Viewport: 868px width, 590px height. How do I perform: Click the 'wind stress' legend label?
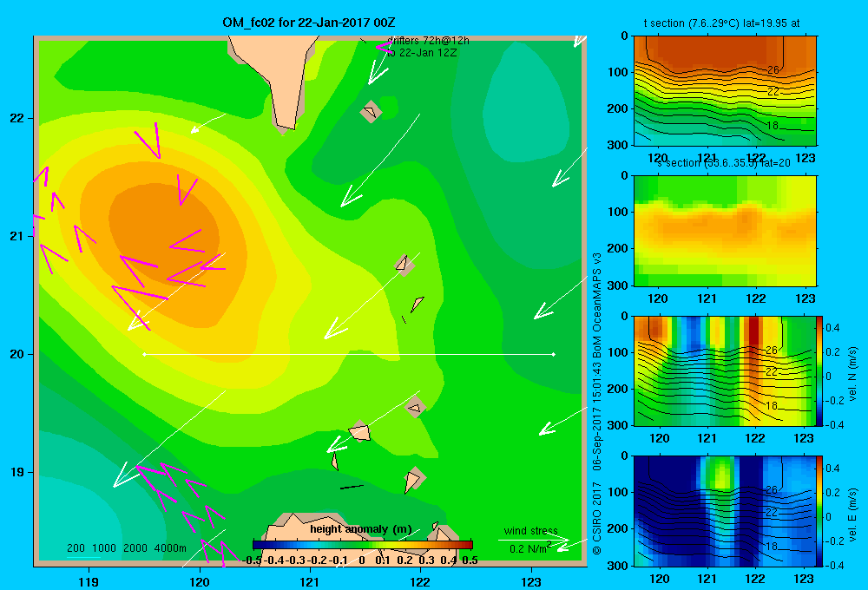(531, 530)
